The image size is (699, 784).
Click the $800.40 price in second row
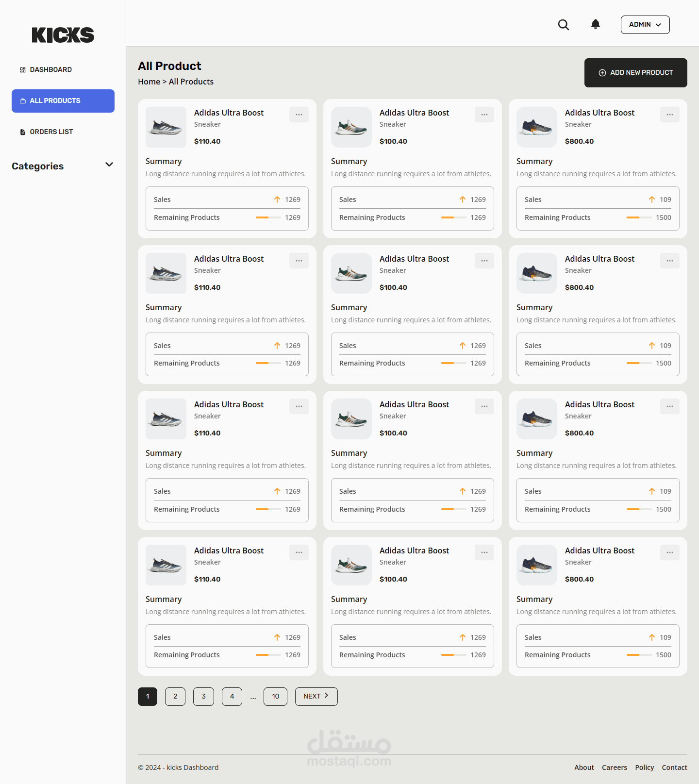(579, 287)
